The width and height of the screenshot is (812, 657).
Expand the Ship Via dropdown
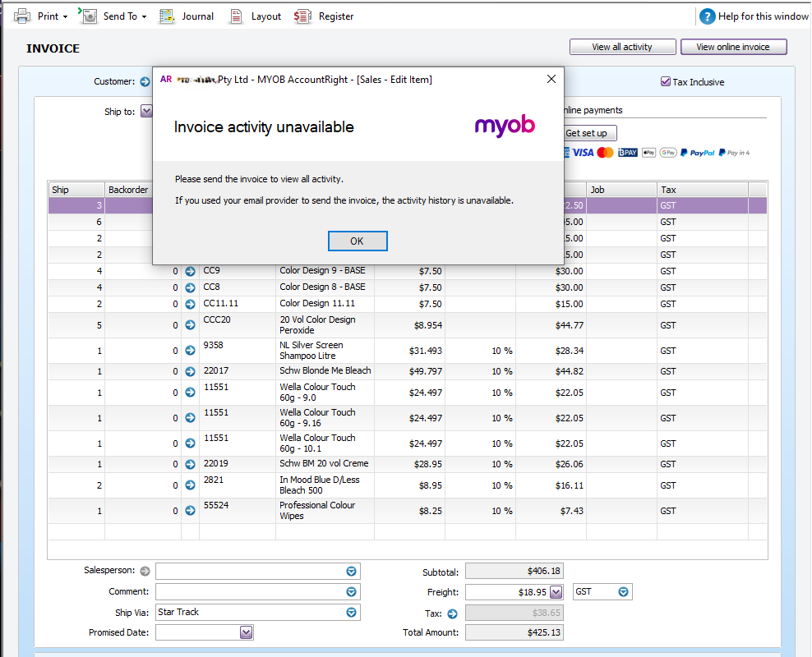(351, 613)
